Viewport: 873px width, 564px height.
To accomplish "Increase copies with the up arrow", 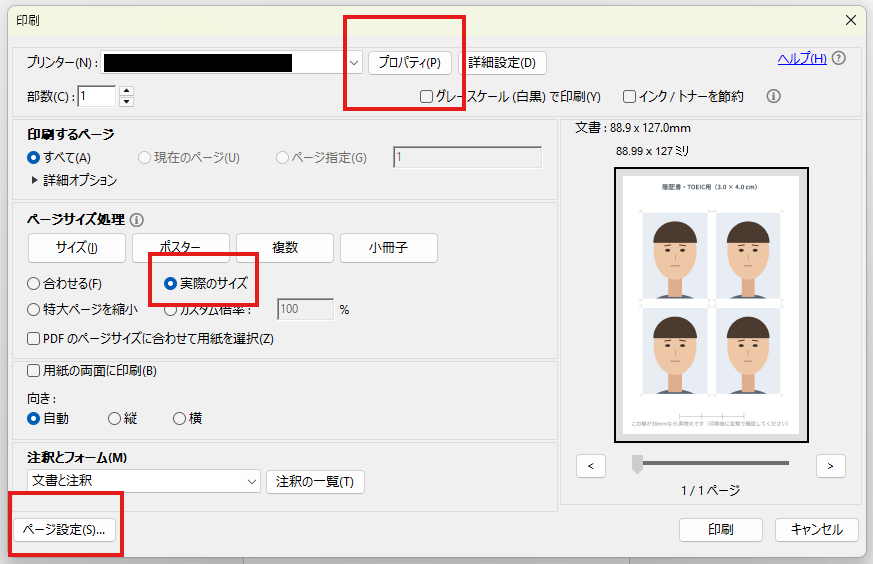I will coord(126,91).
